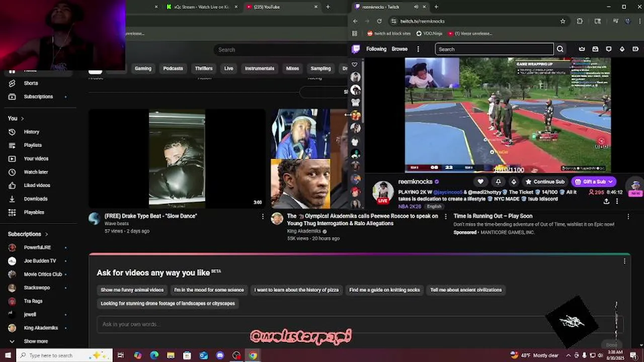Click the Continue Sub button
The width and height of the screenshot is (644, 362).
[544, 182]
